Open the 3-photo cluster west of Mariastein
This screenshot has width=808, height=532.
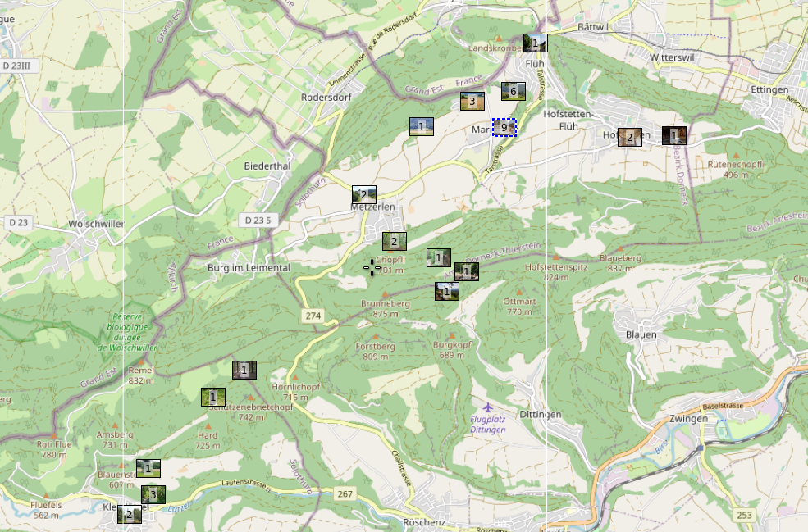point(472,101)
